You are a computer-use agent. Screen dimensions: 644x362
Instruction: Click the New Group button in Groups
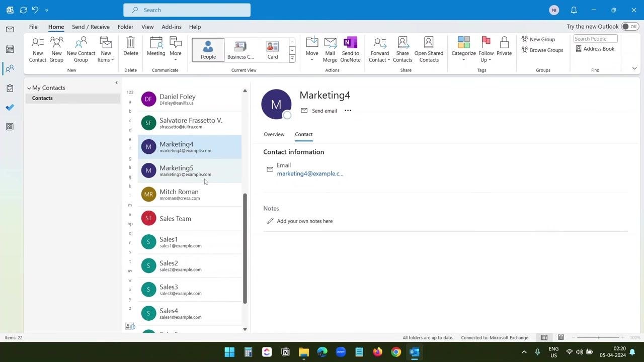point(538,39)
